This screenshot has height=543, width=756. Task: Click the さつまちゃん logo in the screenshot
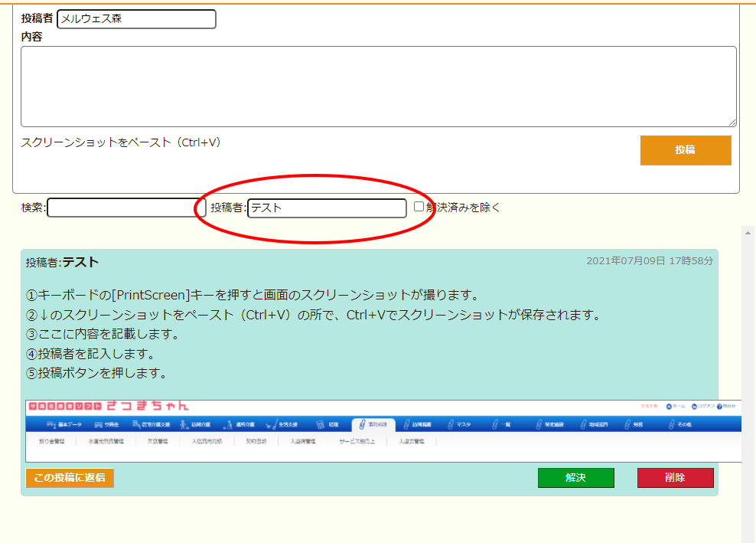(148, 406)
